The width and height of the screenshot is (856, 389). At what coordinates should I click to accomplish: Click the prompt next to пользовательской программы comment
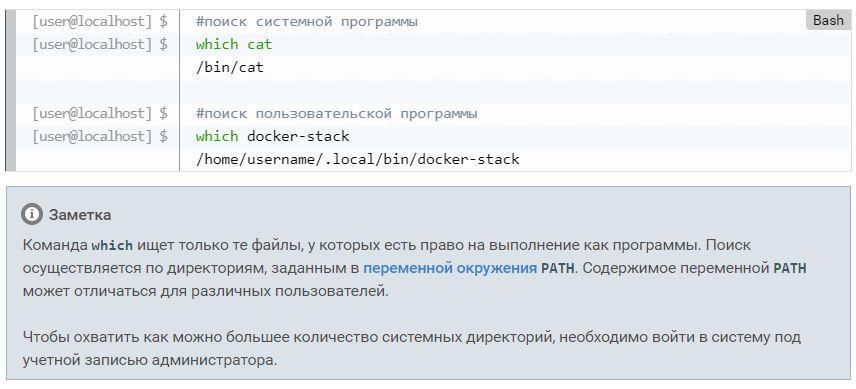click(x=100, y=113)
